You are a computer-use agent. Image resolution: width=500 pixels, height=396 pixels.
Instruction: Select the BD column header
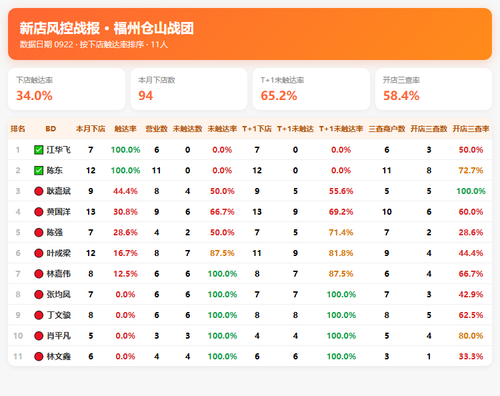(51, 129)
